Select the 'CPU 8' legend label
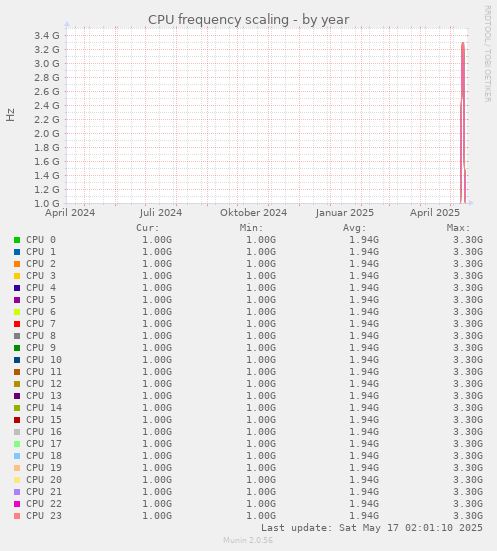The width and height of the screenshot is (497, 551). (x=41, y=336)
